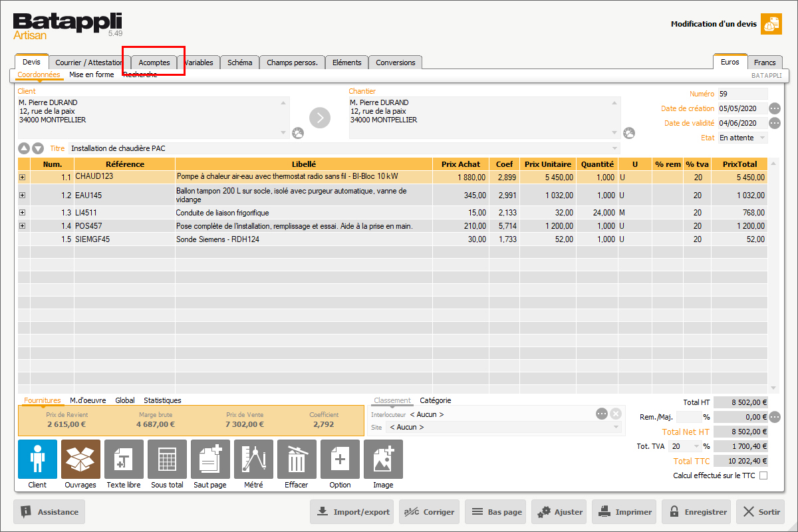Switch to the Catégorie tab

[x=436, y=400]
